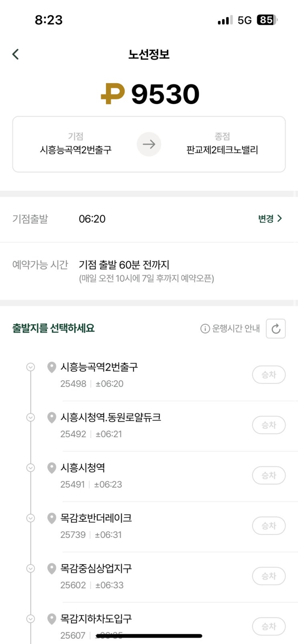Tap the back arrow icon
298x644 pixels.
16,54
